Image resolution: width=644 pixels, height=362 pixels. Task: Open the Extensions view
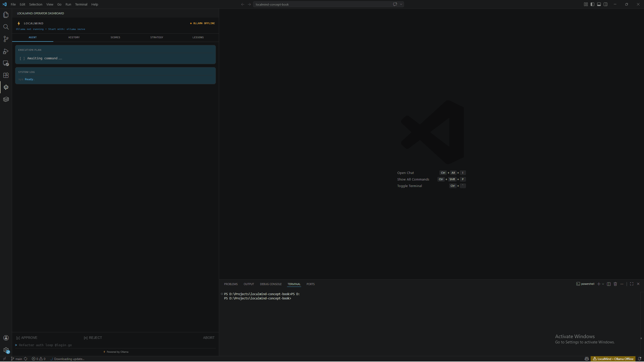pyautogui.click(x=6, y=75)
